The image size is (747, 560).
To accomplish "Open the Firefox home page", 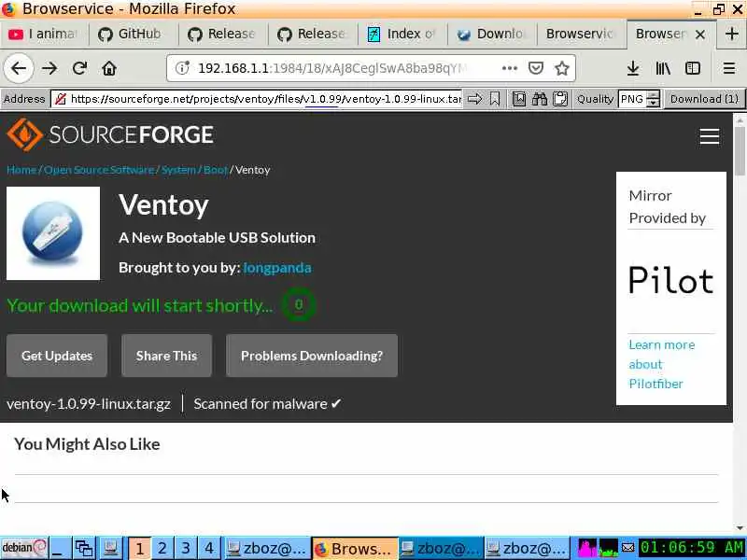I will [109, 68].
